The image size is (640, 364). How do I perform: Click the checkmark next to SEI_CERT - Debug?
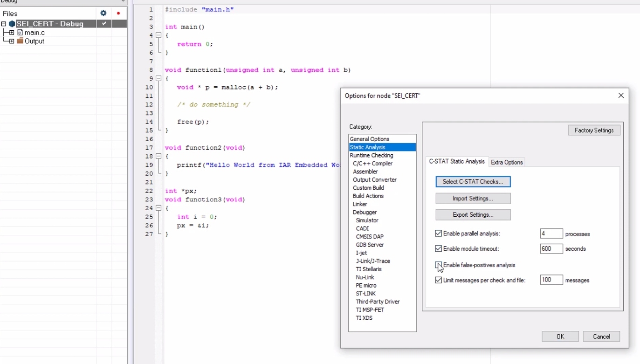click(104, 23)
